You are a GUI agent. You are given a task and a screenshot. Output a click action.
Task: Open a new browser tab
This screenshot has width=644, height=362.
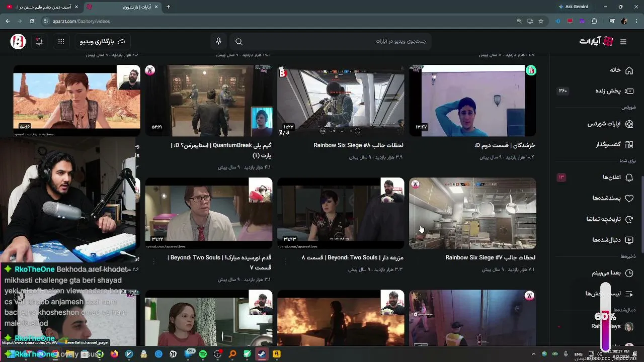tap(168, 7)
